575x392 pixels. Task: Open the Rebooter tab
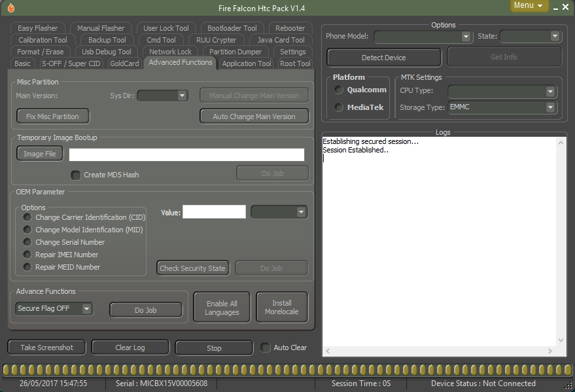point(290,28)
